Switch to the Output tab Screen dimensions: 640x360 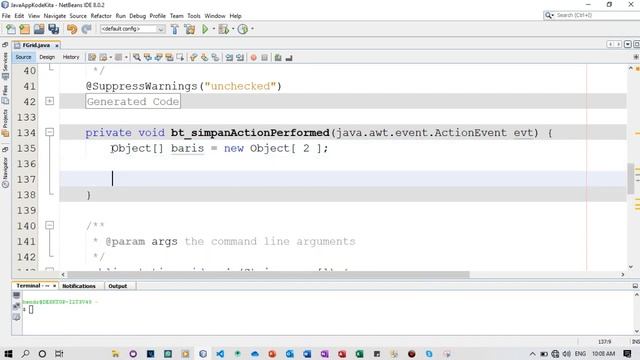pos(118,286)
